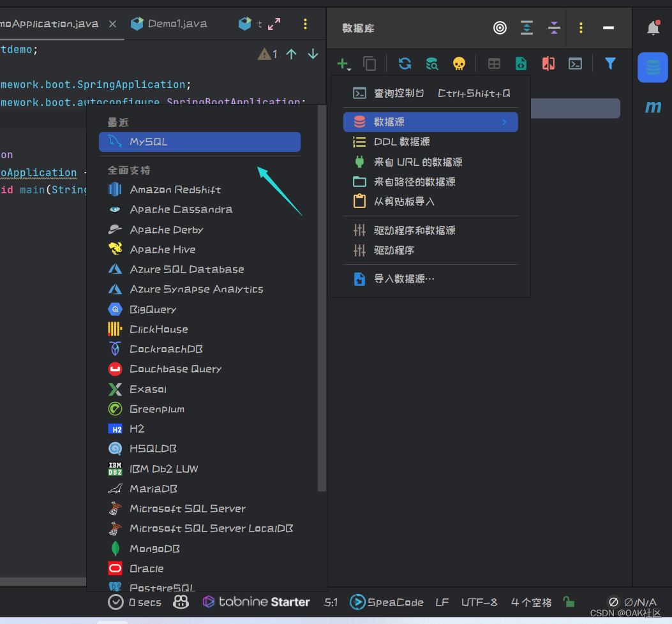Click the database search magnifier icon

click(432, 64)
